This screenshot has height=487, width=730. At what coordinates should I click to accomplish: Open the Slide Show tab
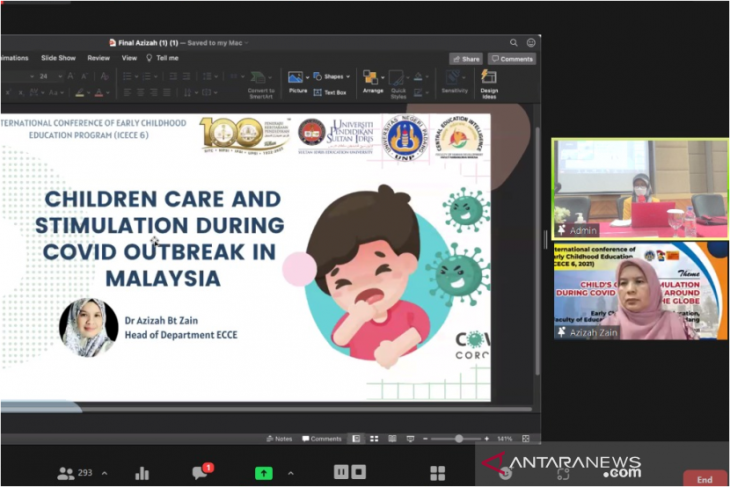click(x=58, y=58)
